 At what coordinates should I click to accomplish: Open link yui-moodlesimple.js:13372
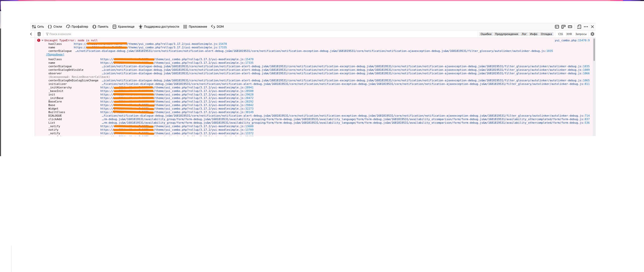click(x=177, y=133)
